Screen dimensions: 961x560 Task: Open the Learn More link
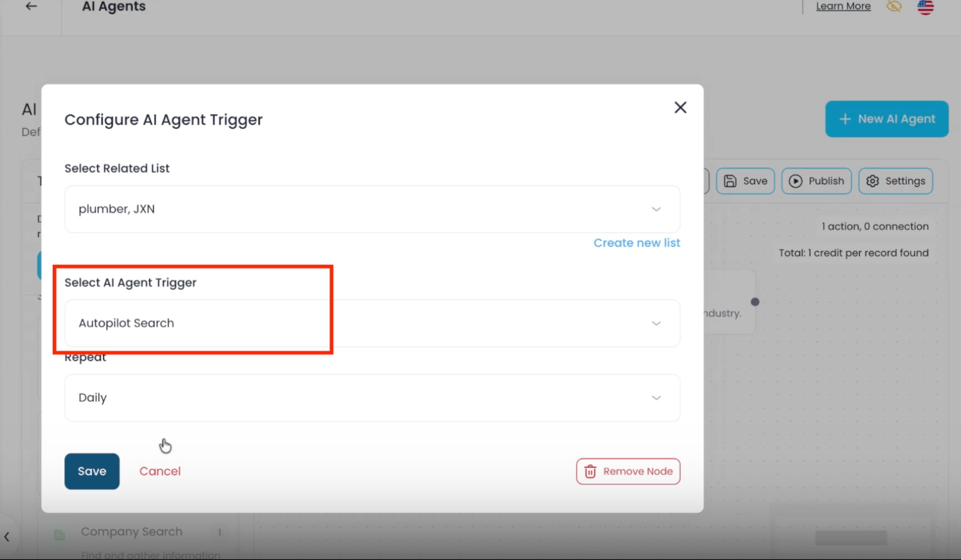tap(843, 6)
